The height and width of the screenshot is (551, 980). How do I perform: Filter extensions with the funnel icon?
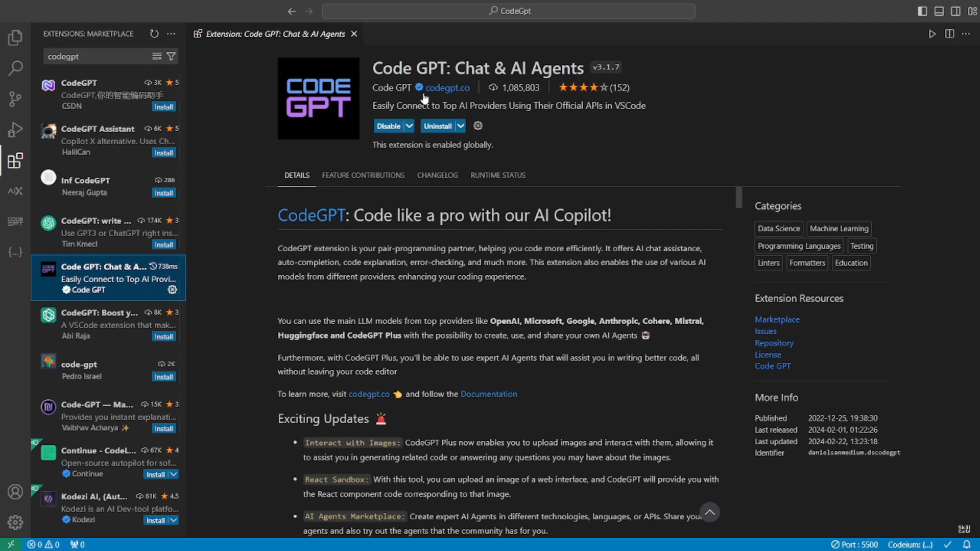171,56
